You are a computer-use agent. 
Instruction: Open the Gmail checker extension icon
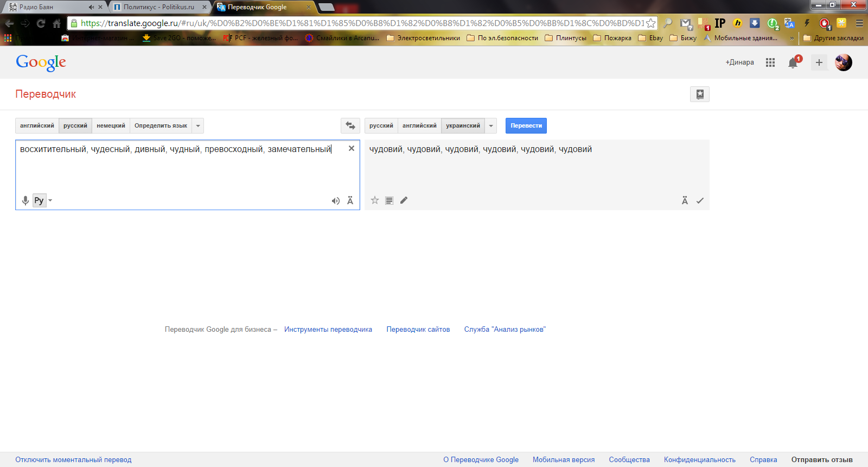click(x=686, y=23)
